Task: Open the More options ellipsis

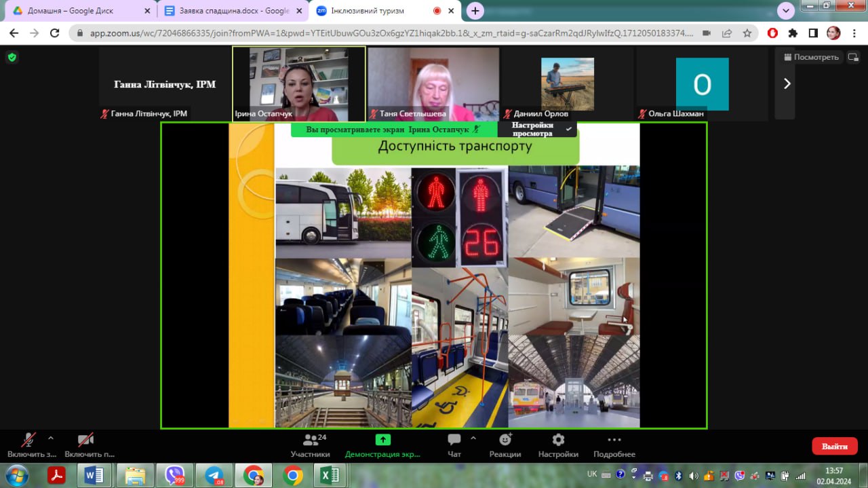Action: (x=614, y=440)
